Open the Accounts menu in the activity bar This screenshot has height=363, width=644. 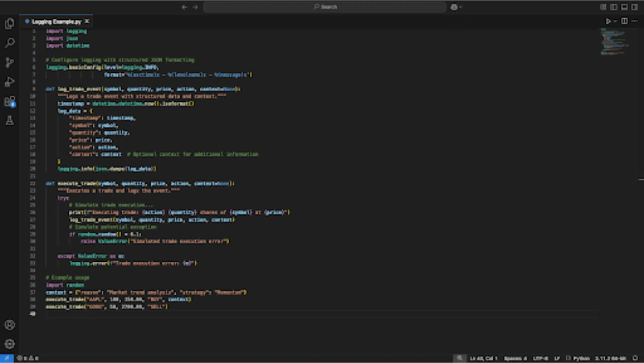pyautogui.click(x=10, y=325)
